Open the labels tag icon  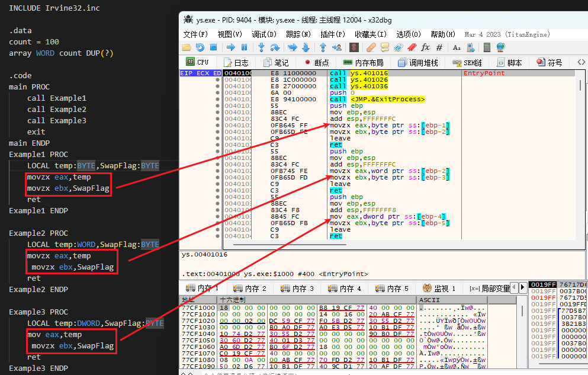pyautogui.click(x=399, y=47)
